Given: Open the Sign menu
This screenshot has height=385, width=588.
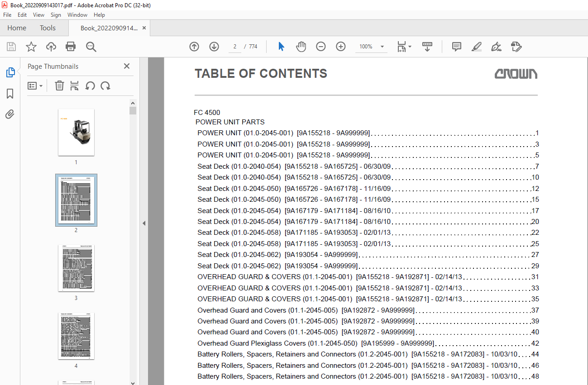Looking at the screenshot, I should coord(56,15).
